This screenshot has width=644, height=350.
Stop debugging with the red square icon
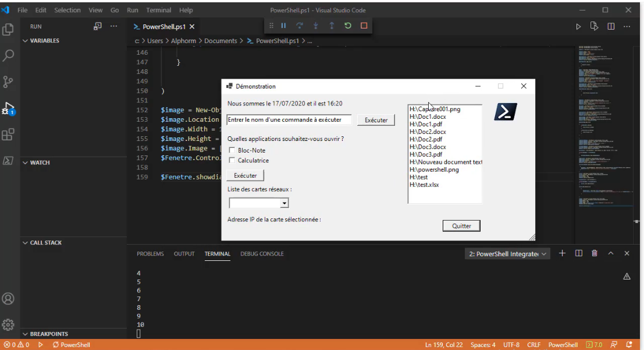pos(365,25)
